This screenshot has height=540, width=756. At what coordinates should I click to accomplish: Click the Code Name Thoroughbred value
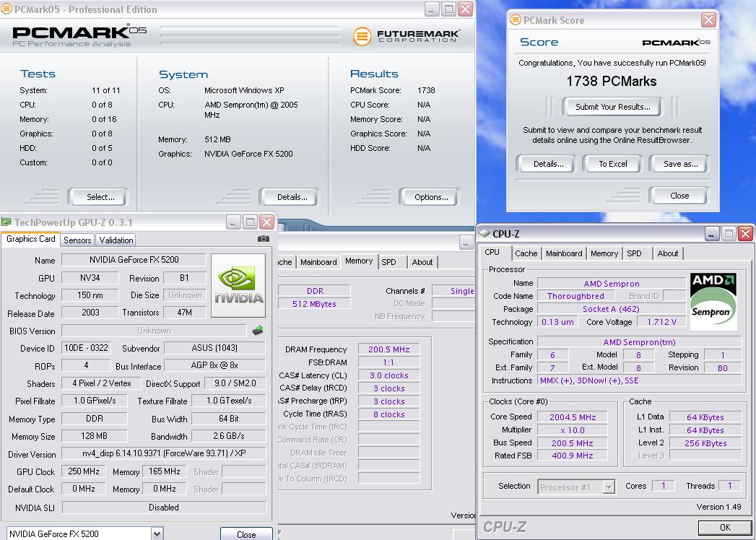[x=575, y=296]
